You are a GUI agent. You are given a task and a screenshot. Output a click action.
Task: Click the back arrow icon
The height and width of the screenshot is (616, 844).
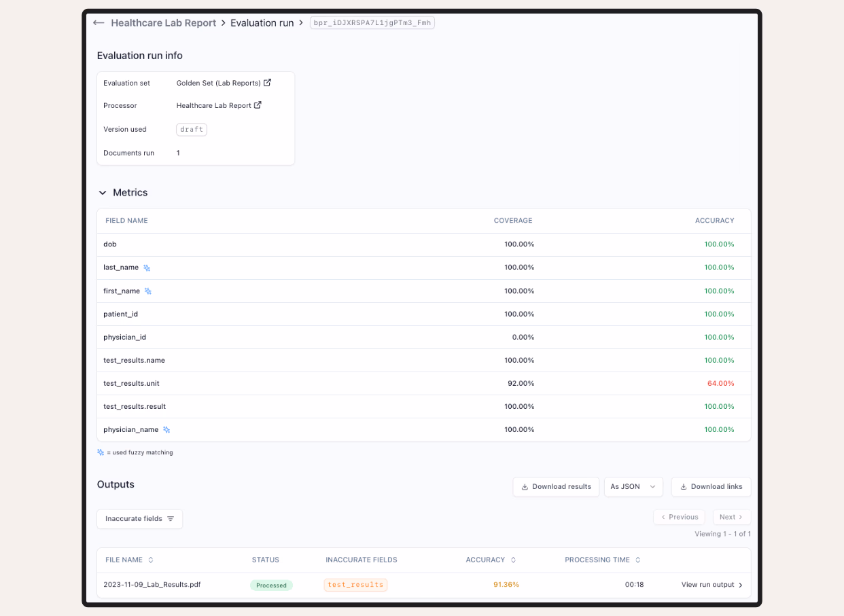99,23
